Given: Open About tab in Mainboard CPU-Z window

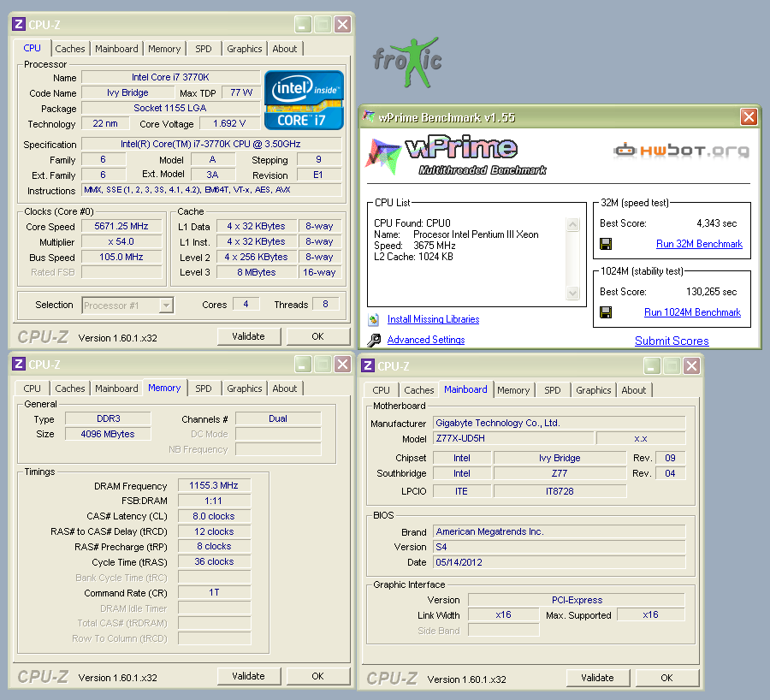Looking at the screenshot, I should pyautogui.click(x=633, y=390).
